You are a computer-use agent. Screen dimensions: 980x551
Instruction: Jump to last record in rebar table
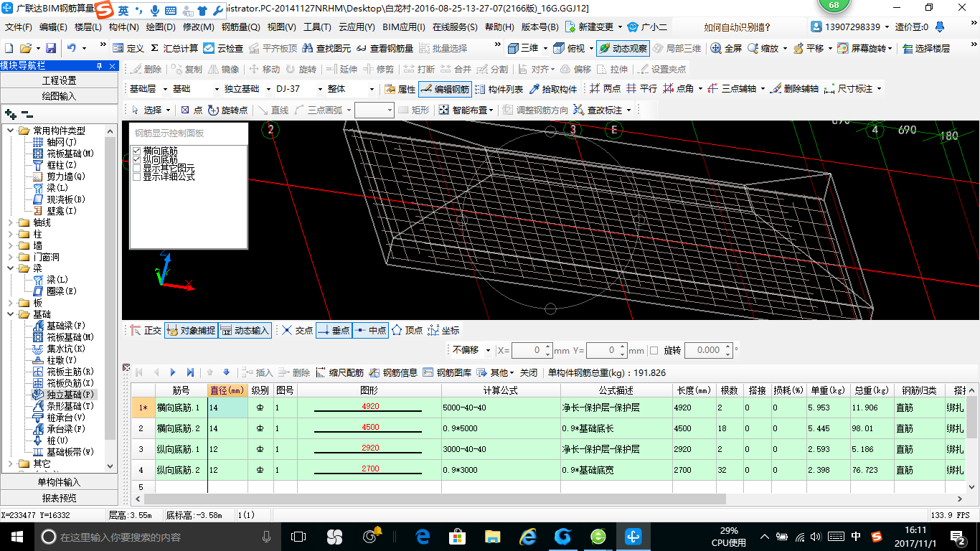click(x=190, y=372)
